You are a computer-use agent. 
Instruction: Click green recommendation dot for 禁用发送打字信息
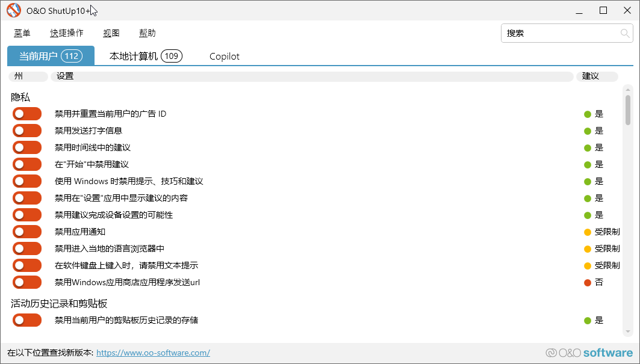coord(587,131)
